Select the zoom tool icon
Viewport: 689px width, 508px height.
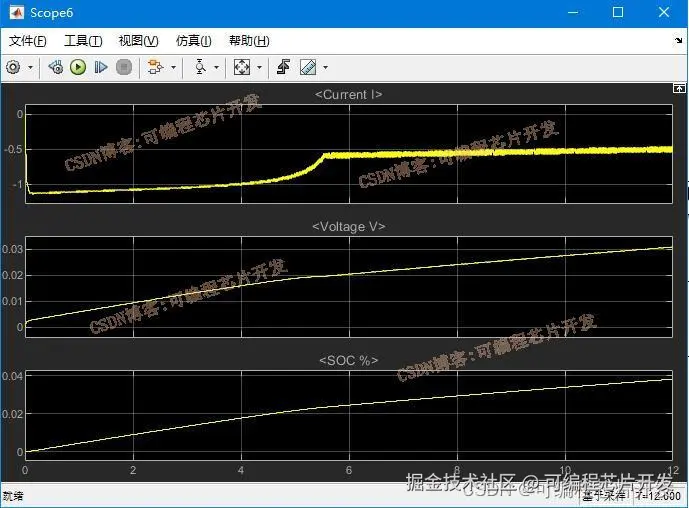(x=200, y=68)
